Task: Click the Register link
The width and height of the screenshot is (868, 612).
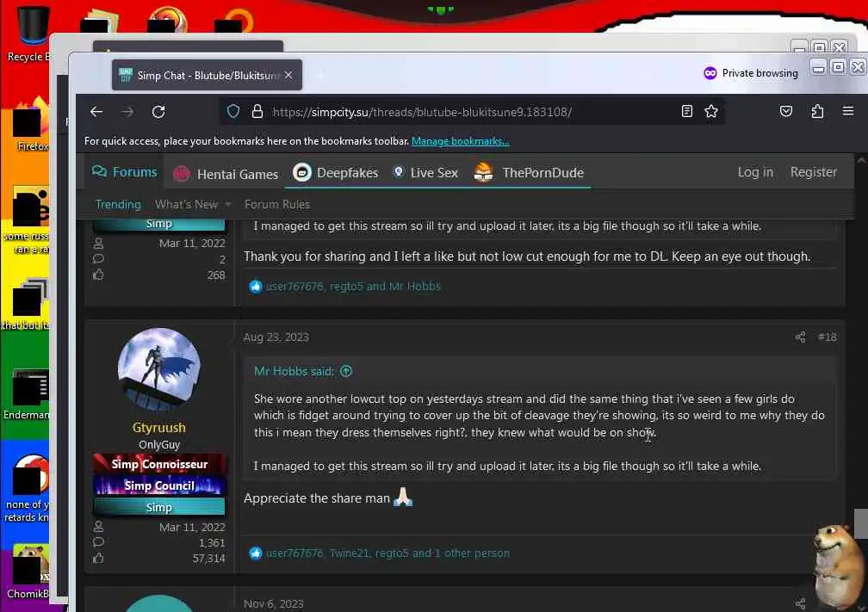Action: [x=814, y=172]
